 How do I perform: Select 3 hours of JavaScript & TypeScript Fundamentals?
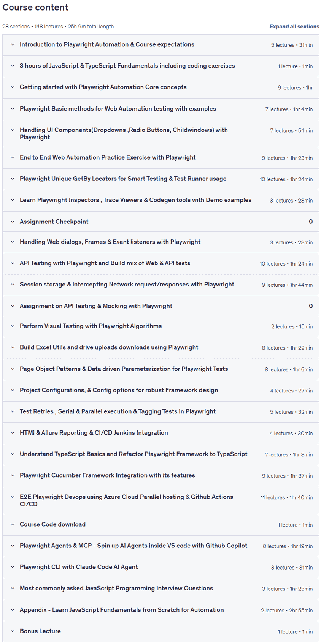coord(127,66)
